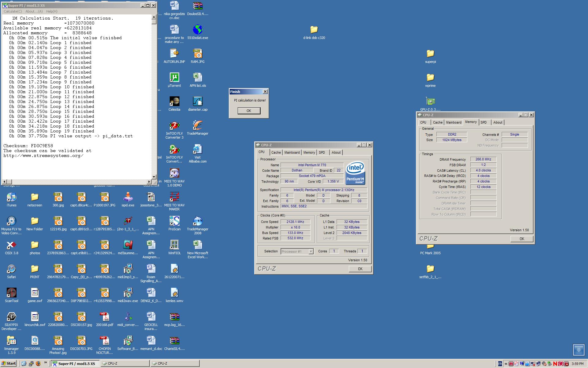Click the blue download arrow desktop widget
588x368 pixels.
tap(579, 350)
